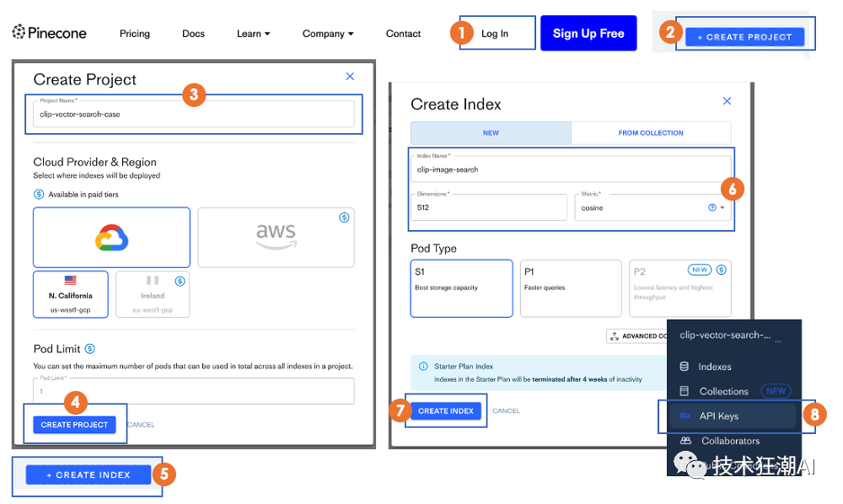Select the AWS provider card

(x=276, y=238)
